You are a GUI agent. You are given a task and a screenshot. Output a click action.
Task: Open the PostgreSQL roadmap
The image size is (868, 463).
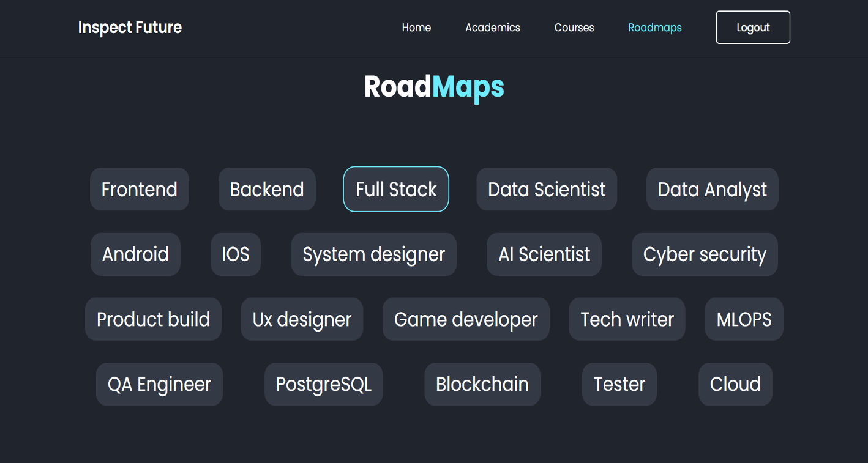(x=324, y=383)
